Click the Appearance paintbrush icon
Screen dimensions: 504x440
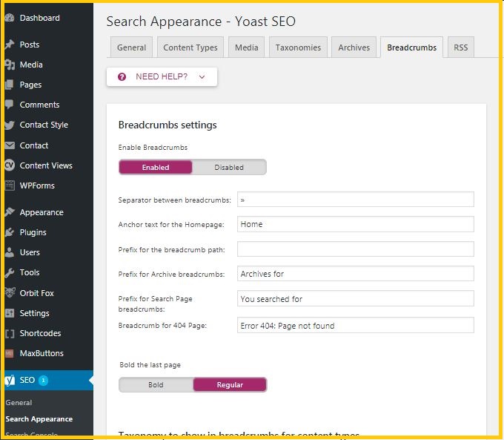10,212
